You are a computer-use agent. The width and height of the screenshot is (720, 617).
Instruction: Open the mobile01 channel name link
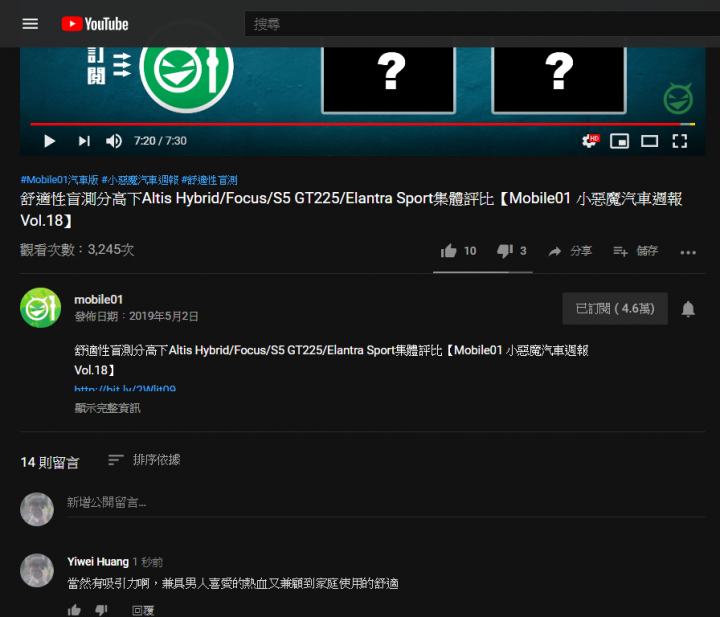pyautogui.click(x=99, y=300)
